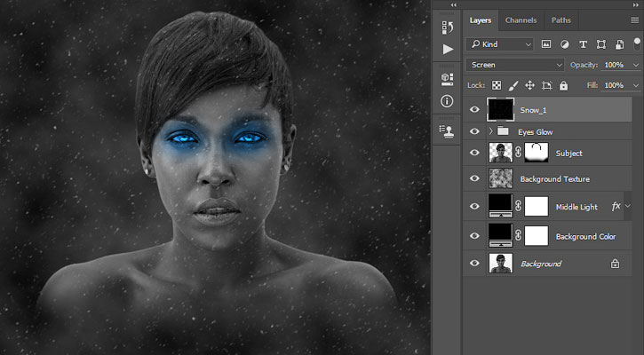
Task: Open the Info panel icon
Action: coord(447,101)
